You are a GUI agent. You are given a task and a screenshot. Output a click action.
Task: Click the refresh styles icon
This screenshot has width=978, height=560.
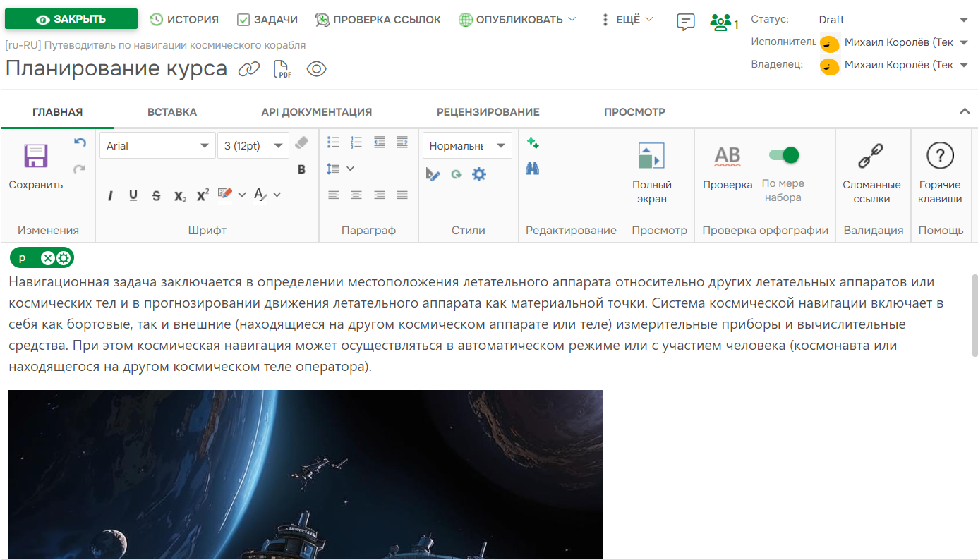(x=457, y=174)
